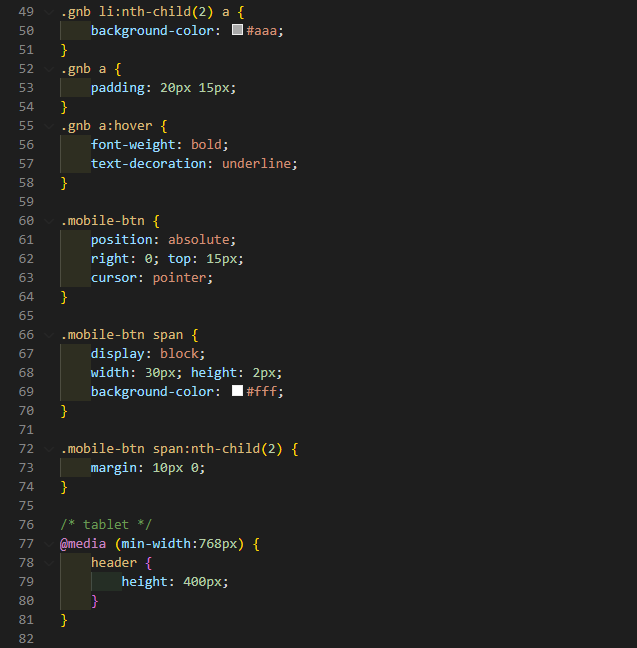Click the 'display' property name
The image size is (637, 648).
tap(118, 354)
